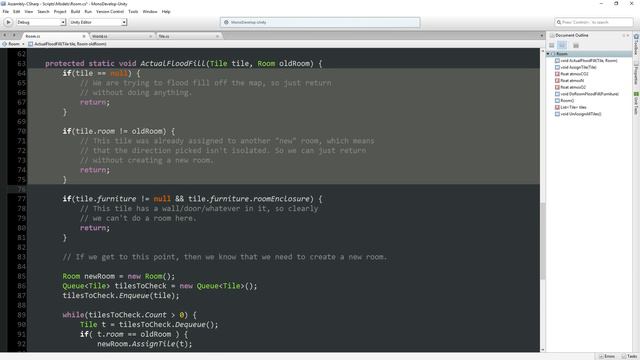Click the Document Outline panel title
The width and height of the screenshot is (640, 360).
[571, 36]
